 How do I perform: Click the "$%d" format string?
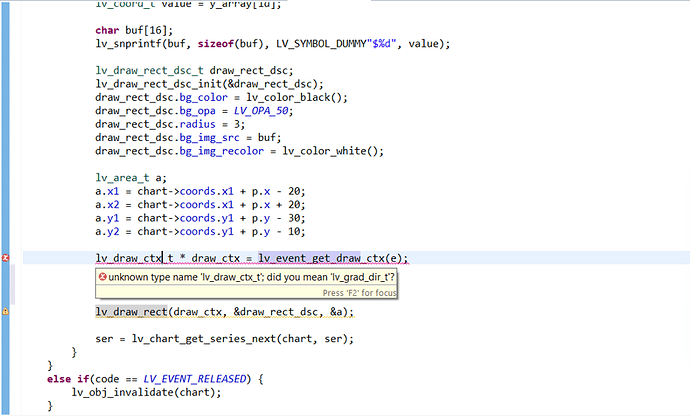(381, 44)
